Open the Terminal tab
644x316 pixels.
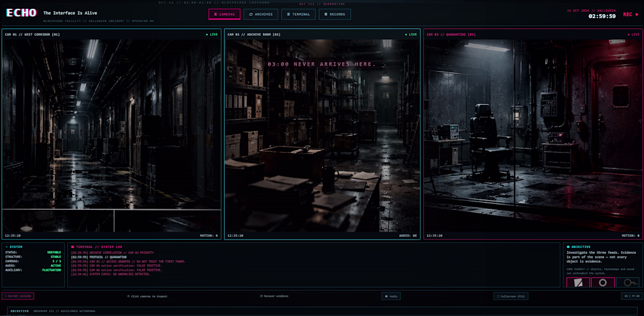(298, 15)
